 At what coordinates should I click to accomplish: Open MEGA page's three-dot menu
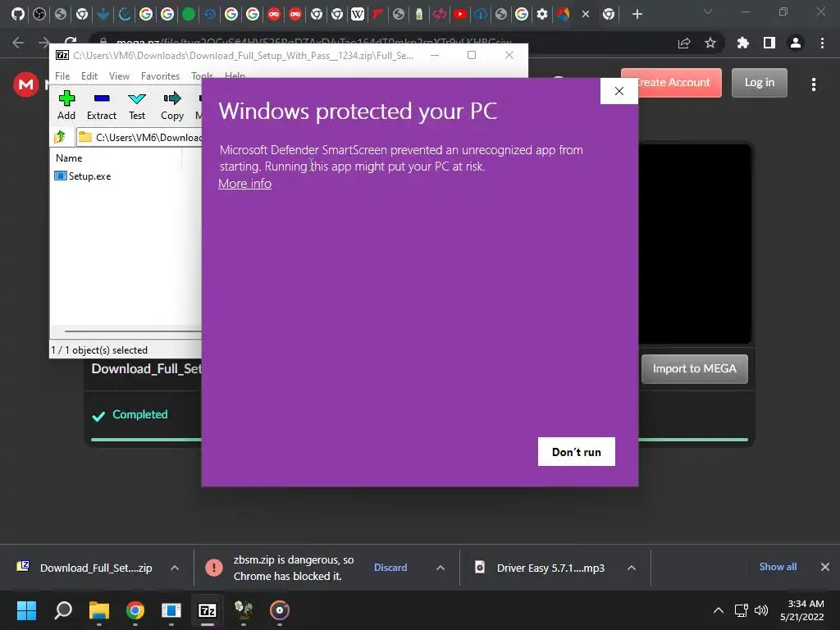814,84
